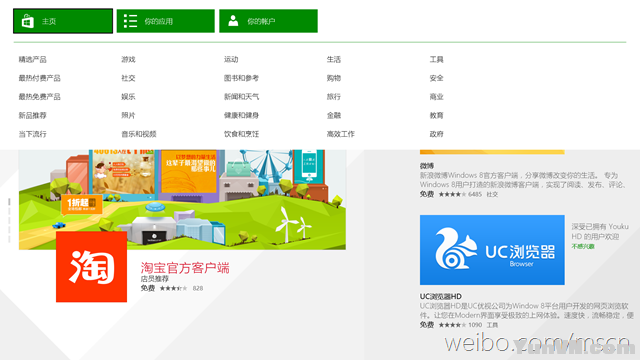Open the 你的应用 button
Screen dimensions: 640x360
(x=165, y=21)
